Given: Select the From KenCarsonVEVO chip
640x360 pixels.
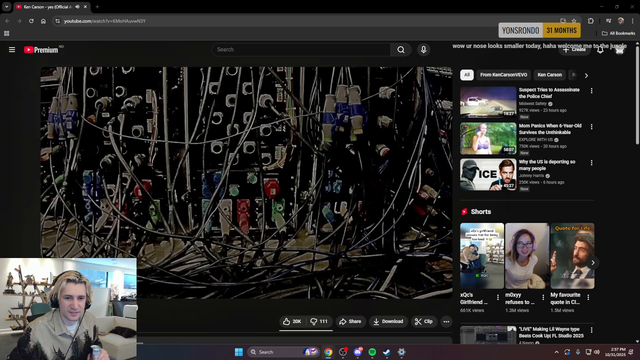Looking at the screenshot, I should pos(504,75).
